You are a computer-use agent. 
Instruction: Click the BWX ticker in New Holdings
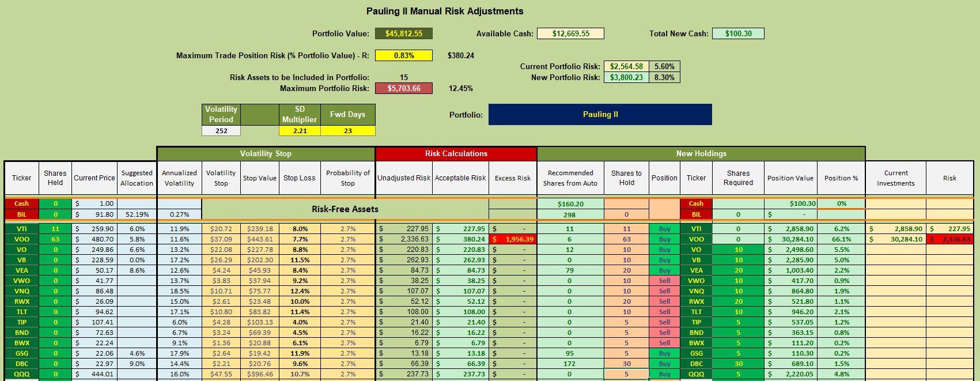coord(696,343)
